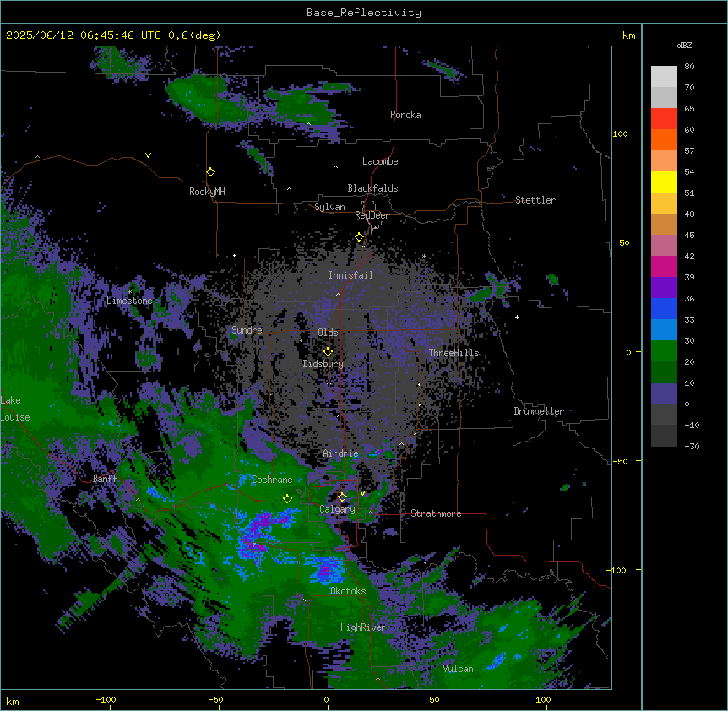Screen dimensions: 728x711
Task: Click the Sundre town label
Action: (247, 330)
